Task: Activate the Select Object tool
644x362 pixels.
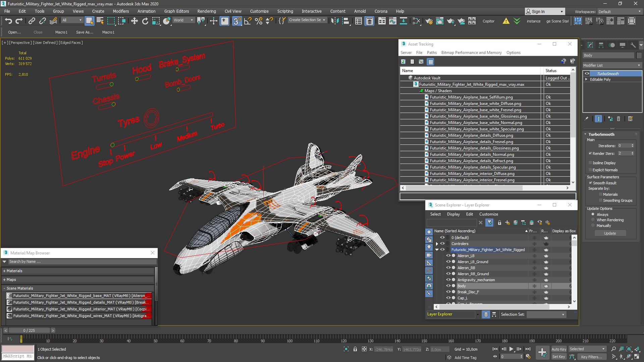Action: (x=89, y=21)
